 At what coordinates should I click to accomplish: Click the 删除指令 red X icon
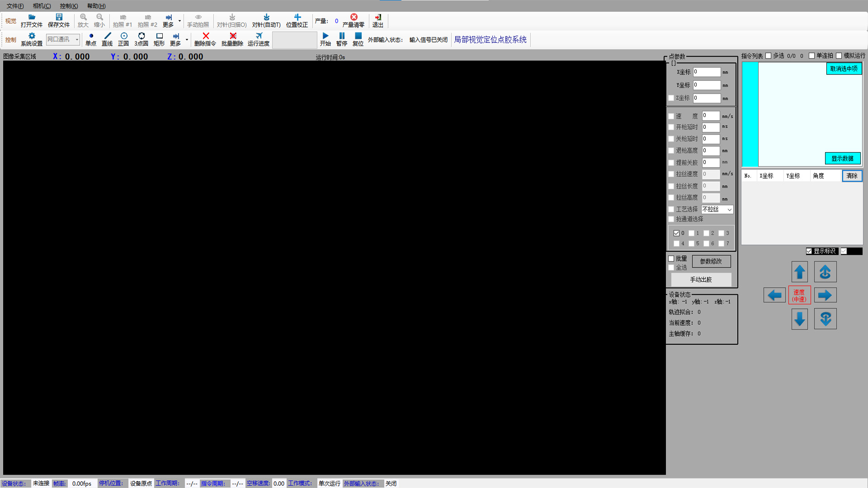[205, 36]
